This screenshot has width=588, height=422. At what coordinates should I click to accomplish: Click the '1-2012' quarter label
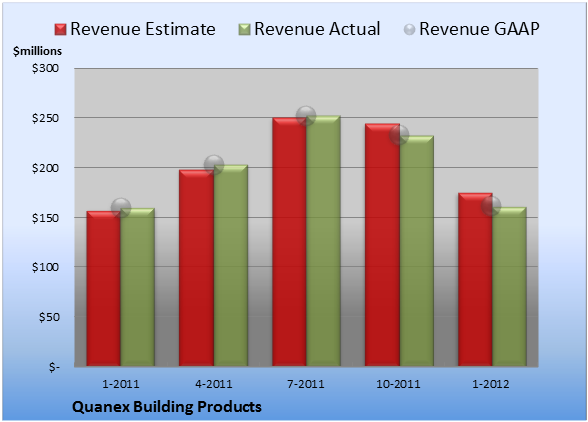(491, 384)
